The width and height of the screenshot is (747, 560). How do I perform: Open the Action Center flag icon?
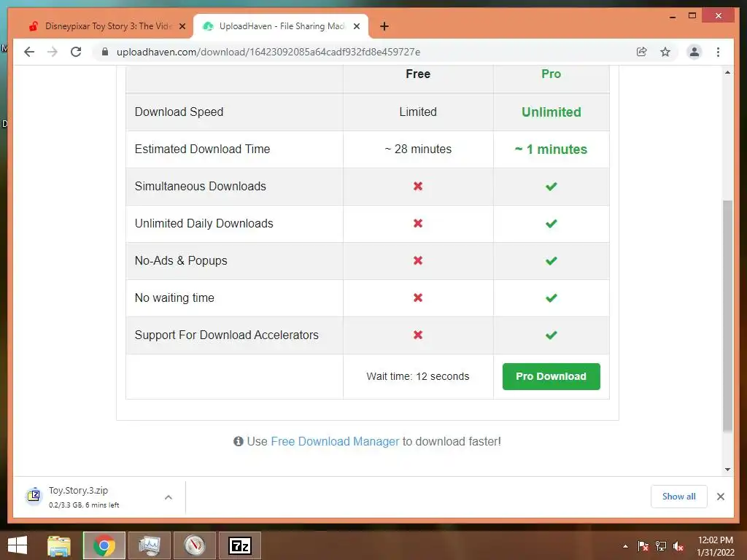pyautogui.click(x=643, y=546)
